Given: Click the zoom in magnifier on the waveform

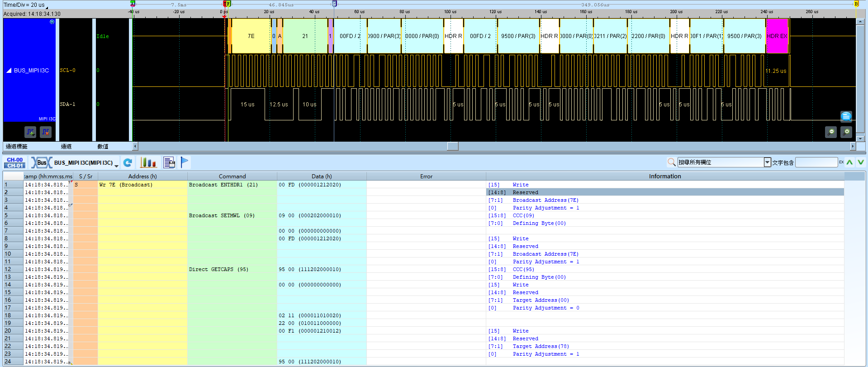Looking at the screenshot, I should point(846,132).
